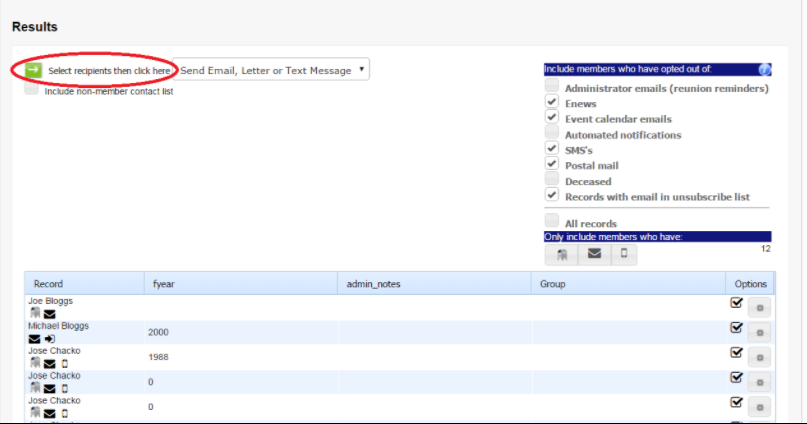Sort by the Record column header
807x424 pixels.
pyautogui.click(x=48, y=284)
